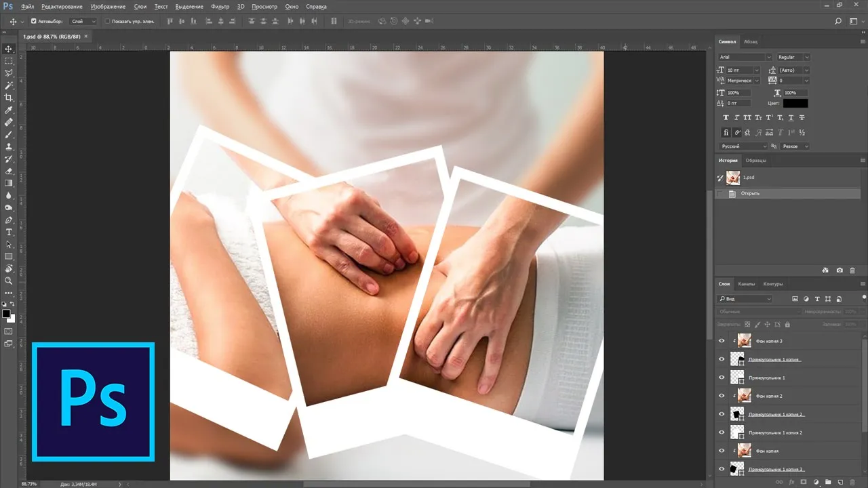Viewport: 868px width, 488px height.
Task: Select the Healing Brush tool
Action: pyautogui.click(x=9, y=123)
